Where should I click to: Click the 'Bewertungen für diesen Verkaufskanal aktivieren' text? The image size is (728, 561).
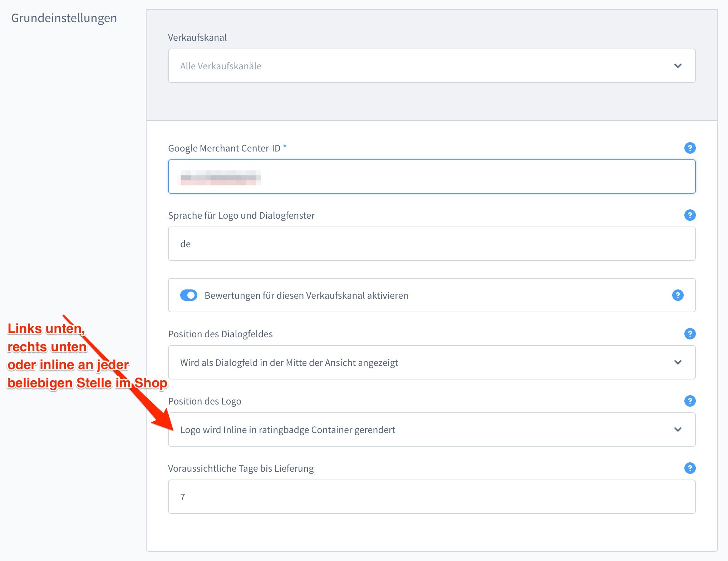306,295
